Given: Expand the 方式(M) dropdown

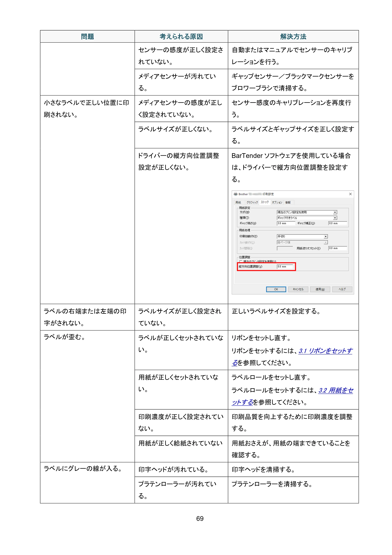Looking at the screenshot, I should [307, 212].
